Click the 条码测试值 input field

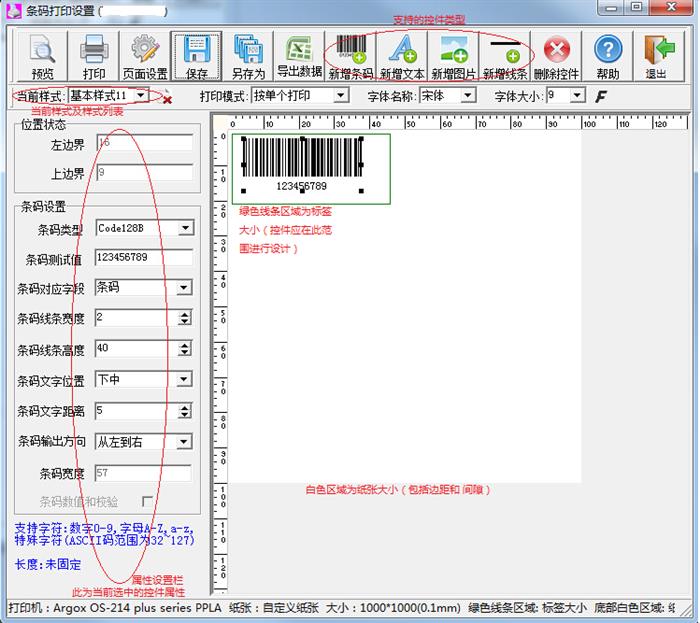[x=143, y=258]
